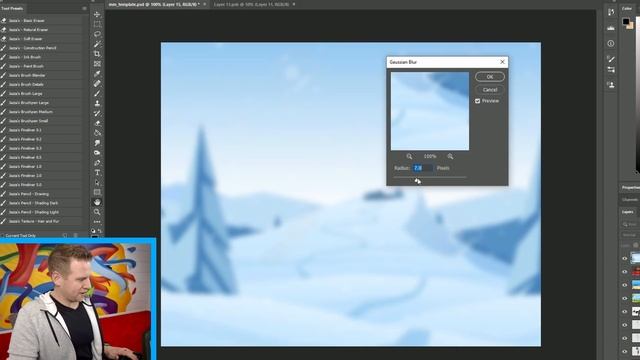This screenshot has height=360, width=640.
Task: Open the History panel icon
Action: click(x=611, y=12)
